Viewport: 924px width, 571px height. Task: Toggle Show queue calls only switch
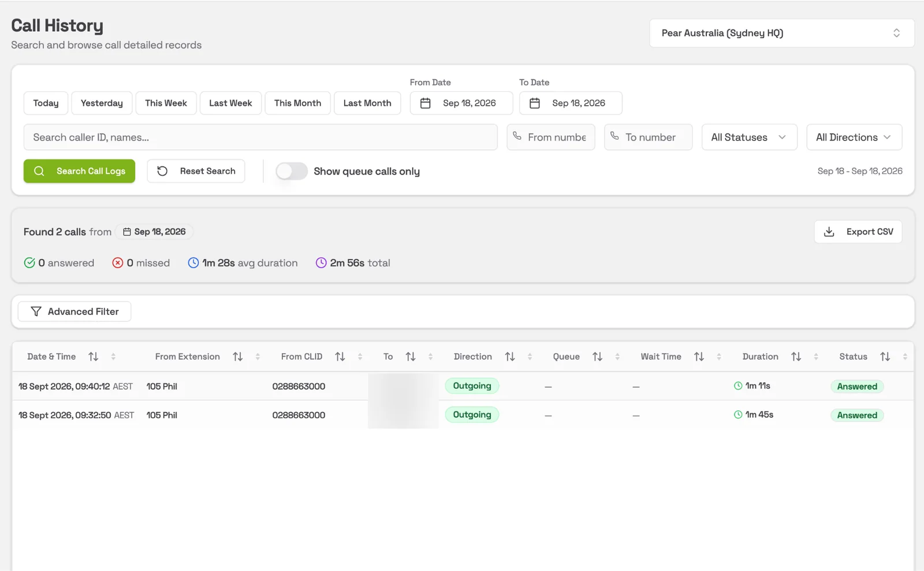(x=292, y=171)
